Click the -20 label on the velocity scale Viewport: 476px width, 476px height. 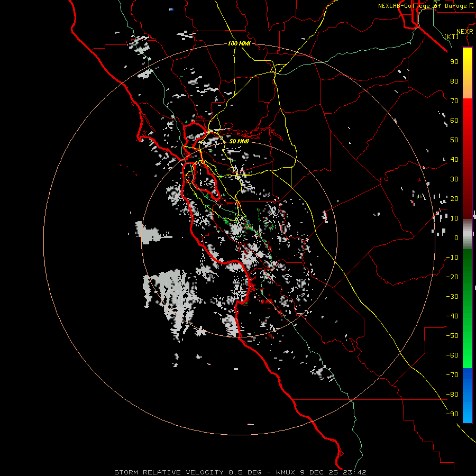pyautogui.click(x=452, y=277)
